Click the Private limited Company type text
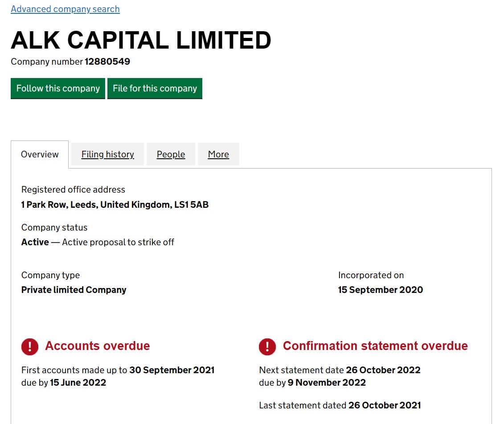 [74, 290]
